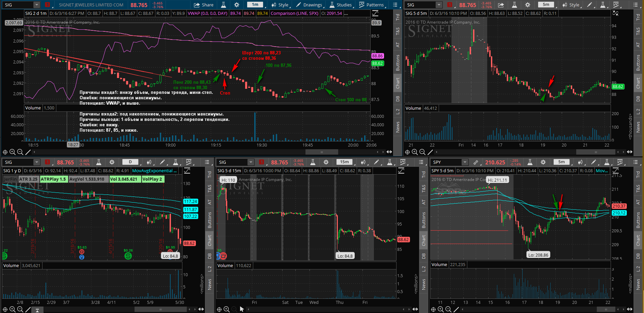This screenshot has width=644, height=313.
Task: Open Edit studies flask icon in 1m chart
Action: point(223,5)
